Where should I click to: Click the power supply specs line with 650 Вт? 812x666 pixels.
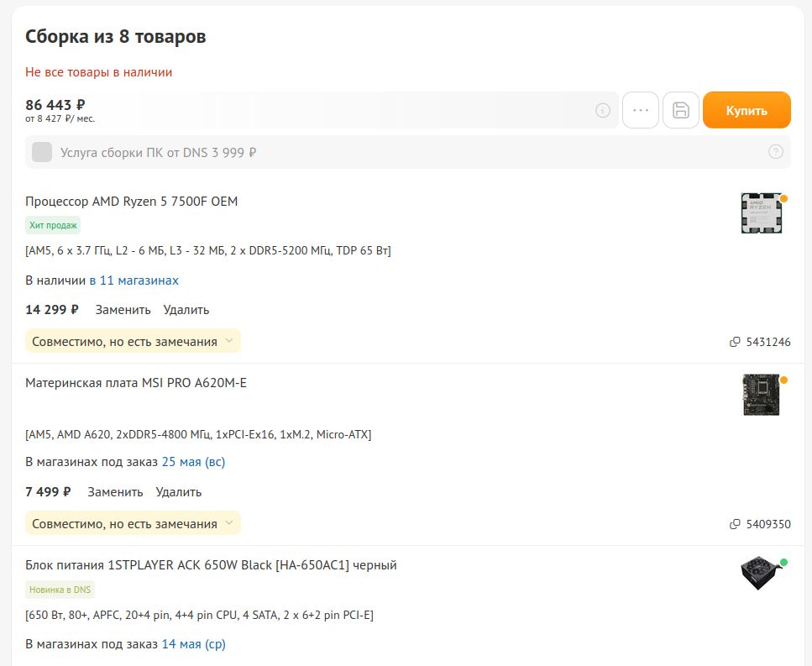(x=199, y=616)
